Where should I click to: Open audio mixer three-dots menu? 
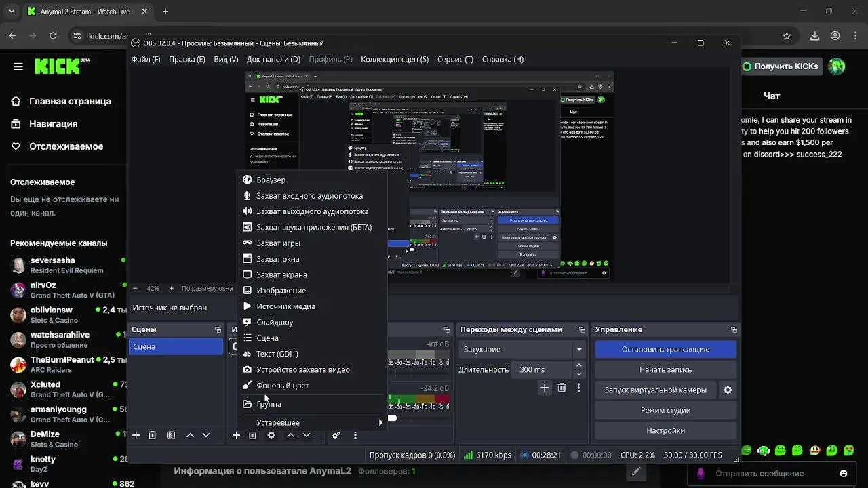click(355, 435)
